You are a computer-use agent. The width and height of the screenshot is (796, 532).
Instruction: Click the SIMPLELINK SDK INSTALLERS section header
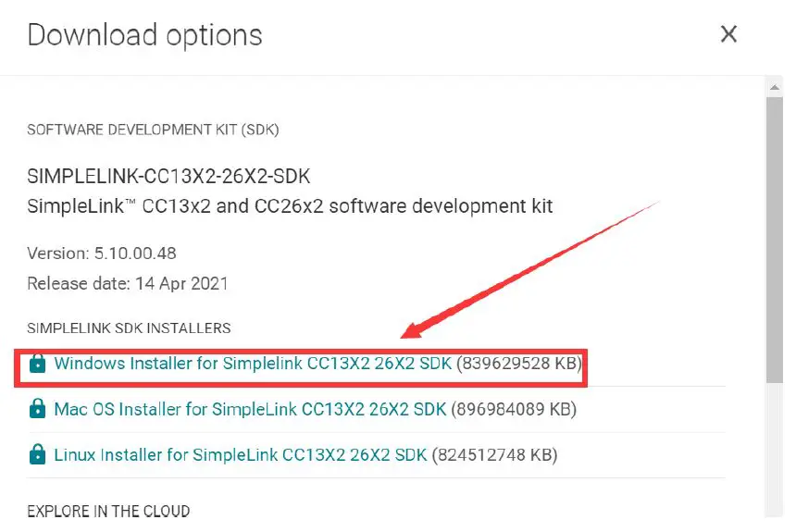tap(129, 328)
